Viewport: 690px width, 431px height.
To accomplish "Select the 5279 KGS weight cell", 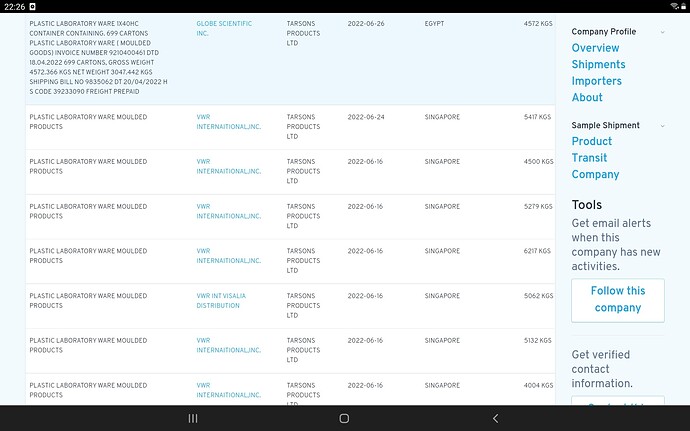I will pos(538,206).
